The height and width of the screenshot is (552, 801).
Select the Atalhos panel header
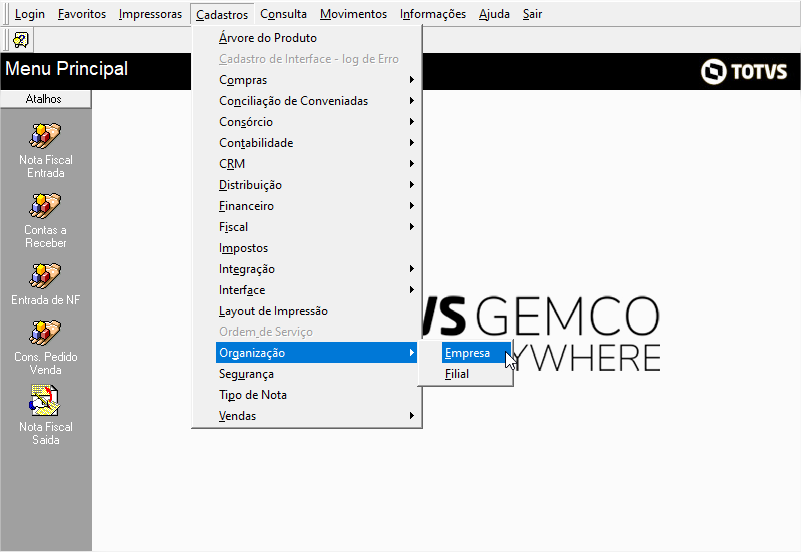(45, 99)
